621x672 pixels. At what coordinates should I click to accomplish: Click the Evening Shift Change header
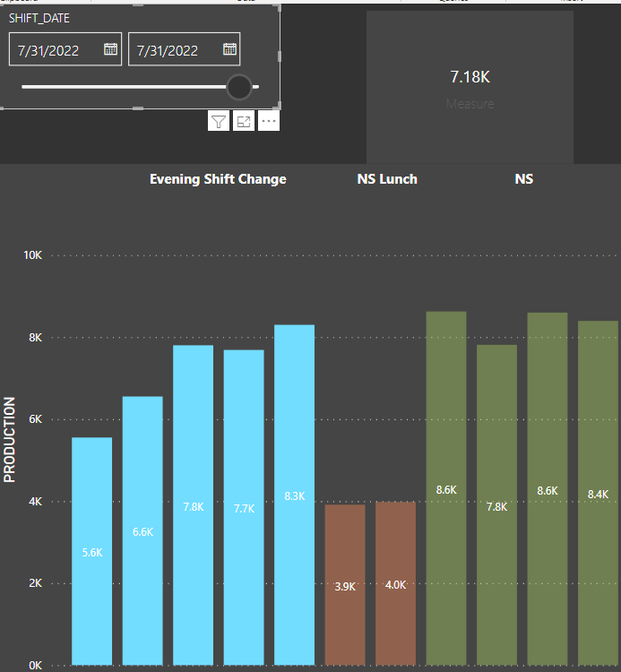218,179
